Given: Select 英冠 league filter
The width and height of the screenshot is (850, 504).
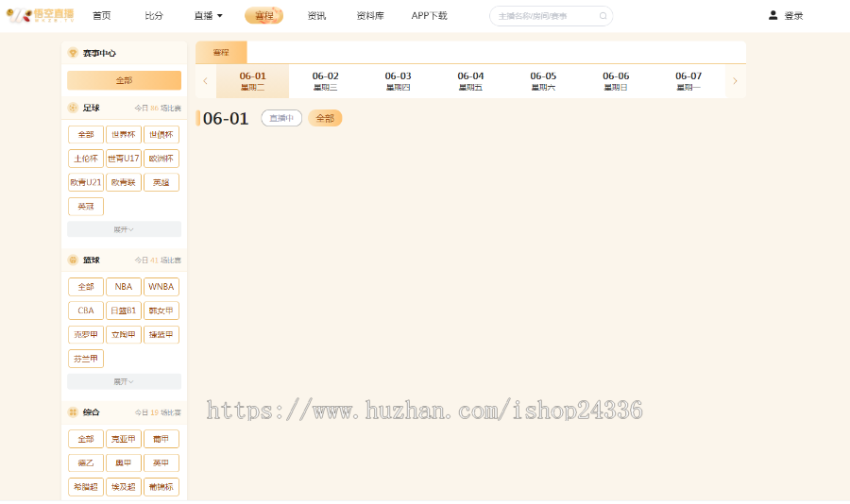Looking at the screenshot, I should click(x=86, y=207).
